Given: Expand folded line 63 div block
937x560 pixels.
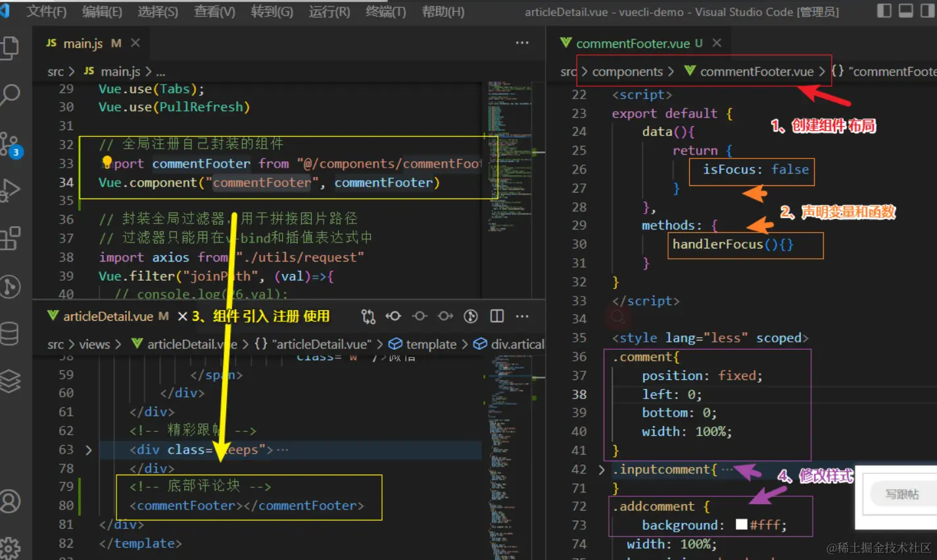Looking at the screenshot, I should pos(89,450).
